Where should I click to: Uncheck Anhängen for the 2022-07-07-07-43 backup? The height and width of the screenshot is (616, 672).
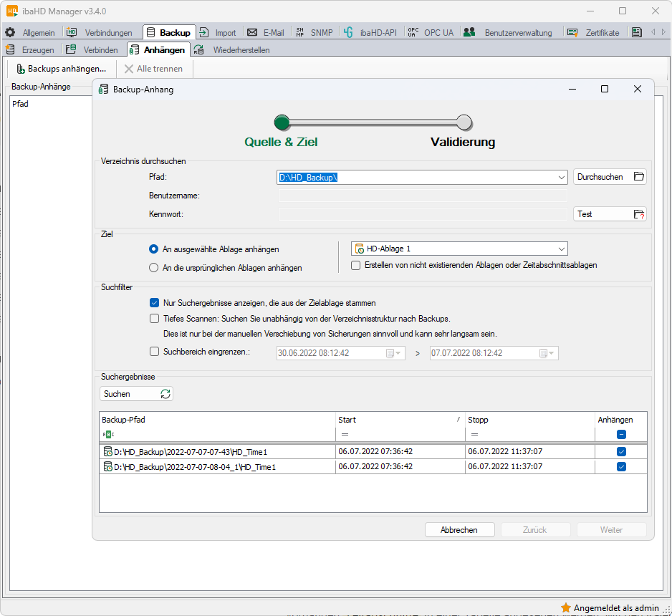pyautogui.click(x=621, y=452)
